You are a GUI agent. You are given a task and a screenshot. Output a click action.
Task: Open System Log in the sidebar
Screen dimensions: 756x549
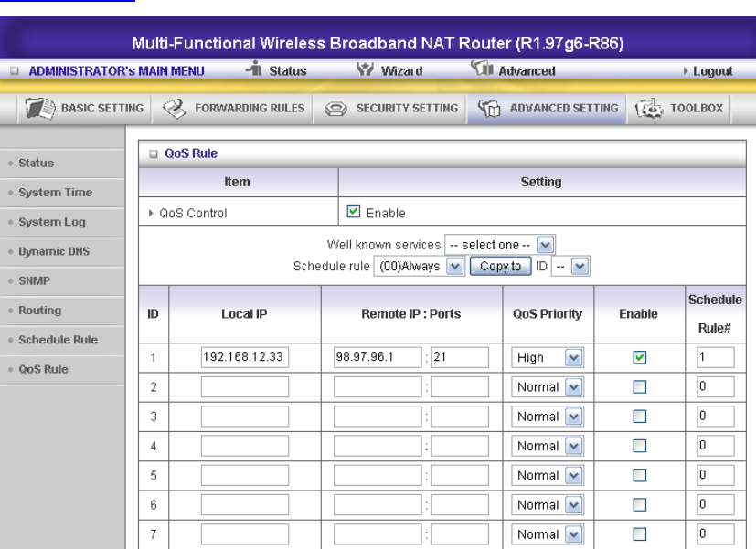point(52,222)
